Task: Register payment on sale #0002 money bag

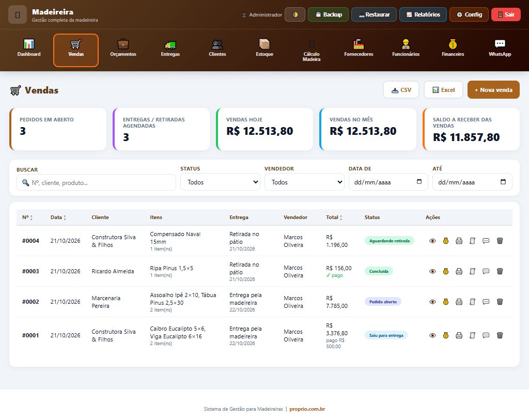Action: [446, 302]
